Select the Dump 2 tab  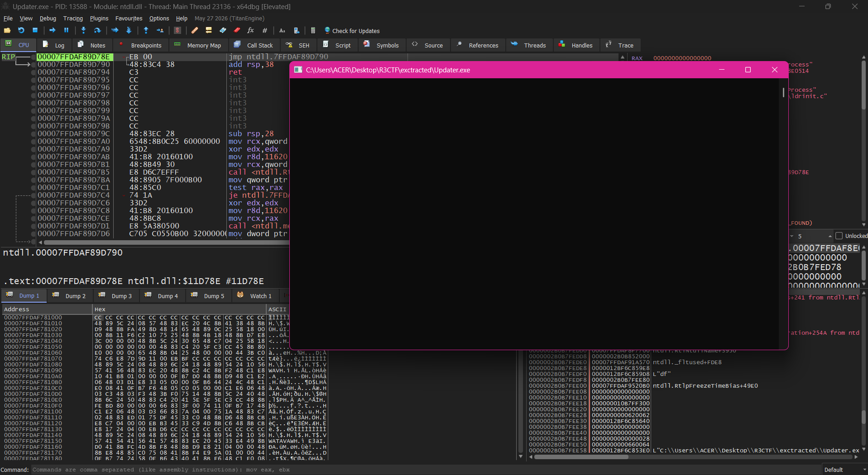click(70, 295)
